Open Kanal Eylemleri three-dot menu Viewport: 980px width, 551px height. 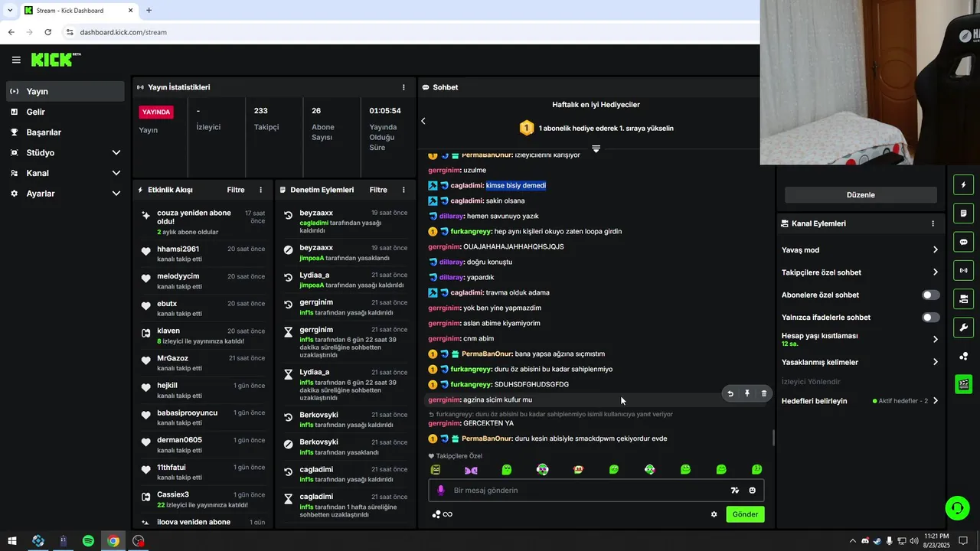pos(933,223)
